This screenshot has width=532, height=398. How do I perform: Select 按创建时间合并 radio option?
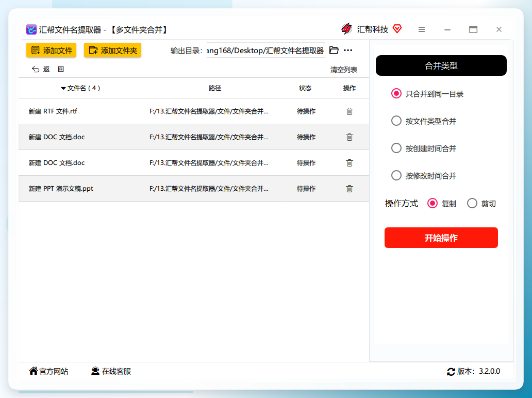point(396,148)
